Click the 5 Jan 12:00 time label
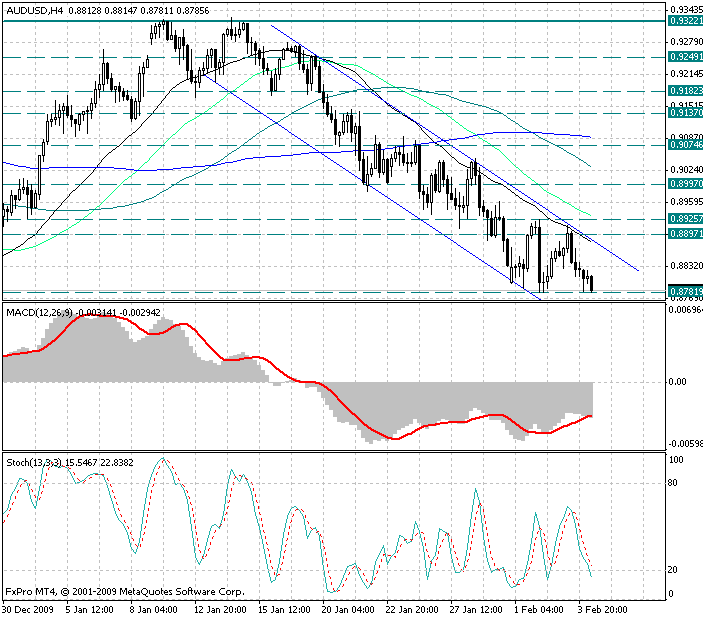703x617 pixels. point(89,610)
